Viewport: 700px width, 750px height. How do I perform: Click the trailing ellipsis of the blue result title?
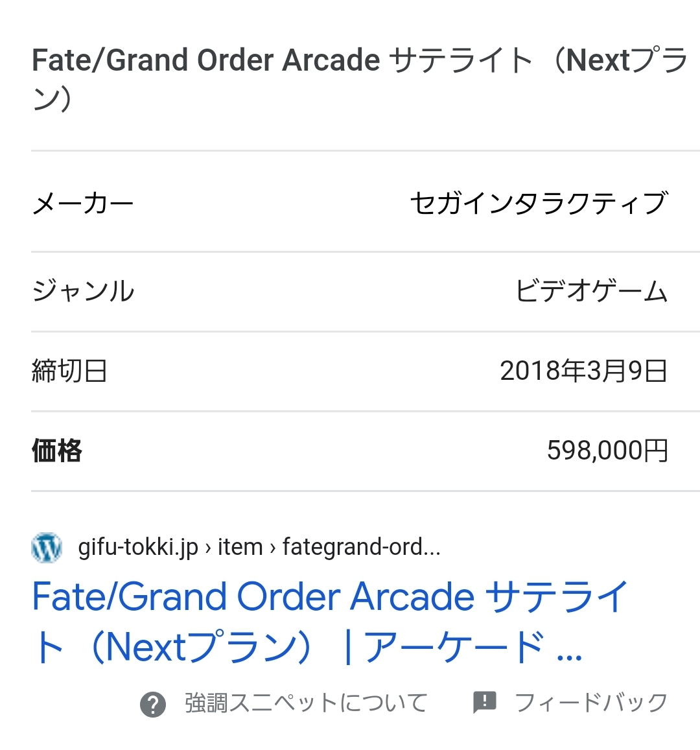pyautogui.click(x=569, y=651)
